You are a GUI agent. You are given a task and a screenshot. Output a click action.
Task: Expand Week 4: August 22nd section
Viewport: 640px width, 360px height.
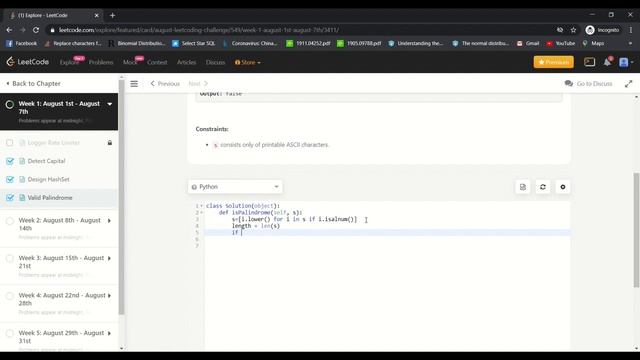109,296
